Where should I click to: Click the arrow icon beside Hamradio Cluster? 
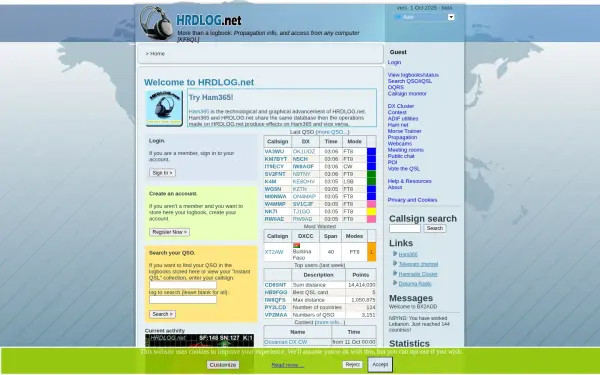[x=395, y=273]
